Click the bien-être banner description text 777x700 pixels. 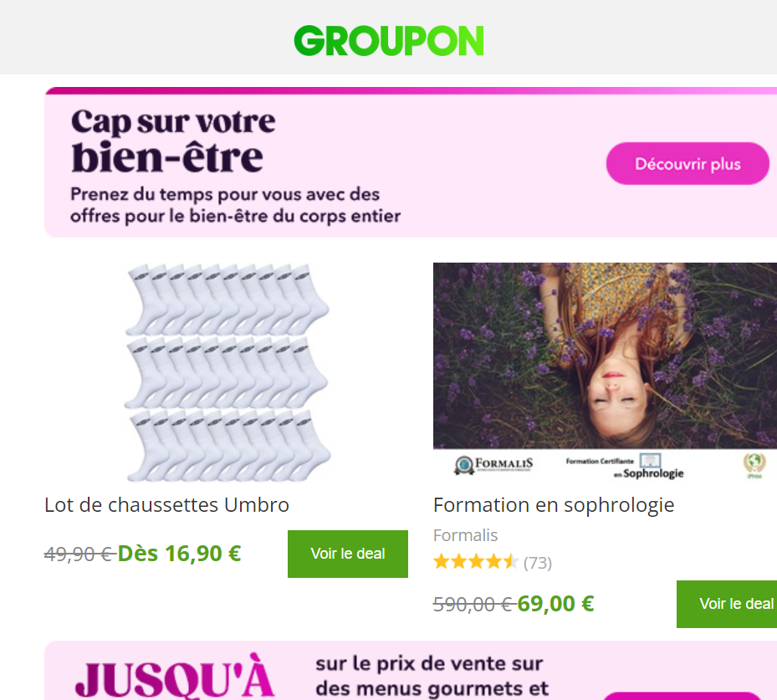click(235, 205)
